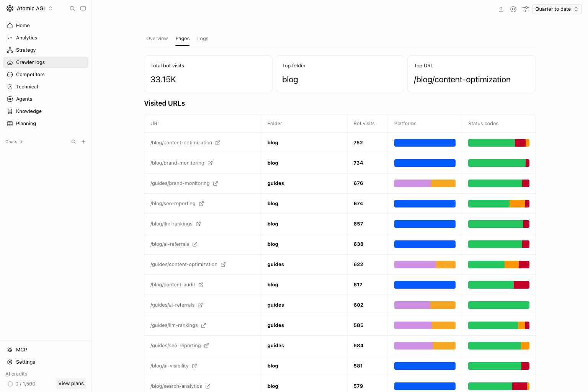
Task: Open external link for /blog/ai-referrals
Action: coord(195,244)
